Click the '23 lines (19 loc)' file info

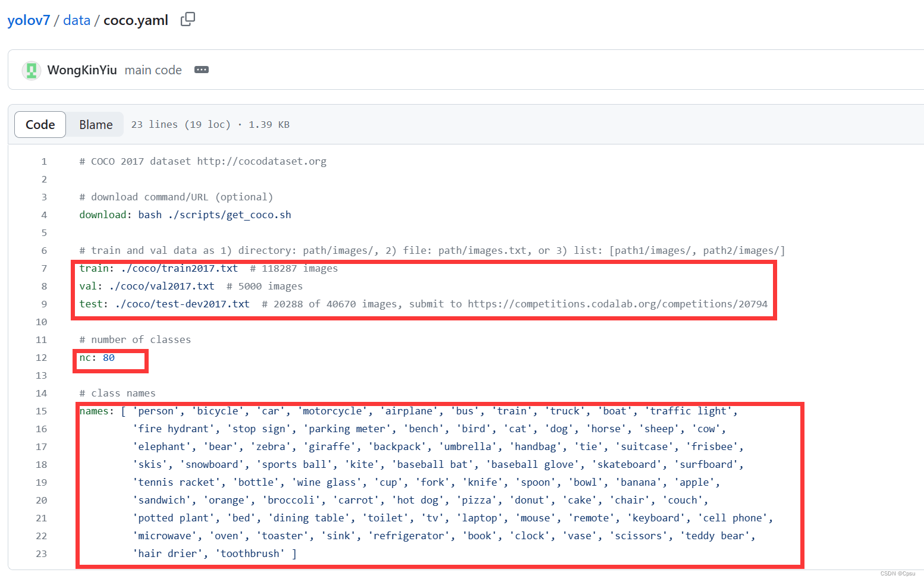tap(180, 124)
